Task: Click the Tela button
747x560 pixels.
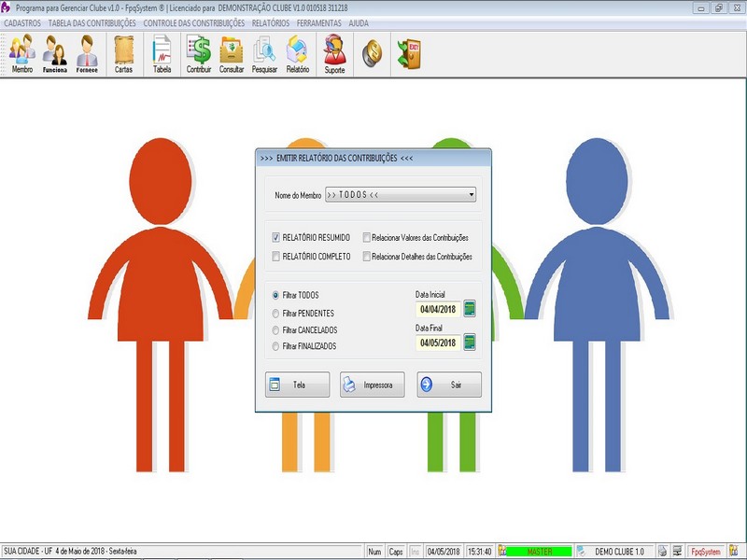Action: [297, 385]
